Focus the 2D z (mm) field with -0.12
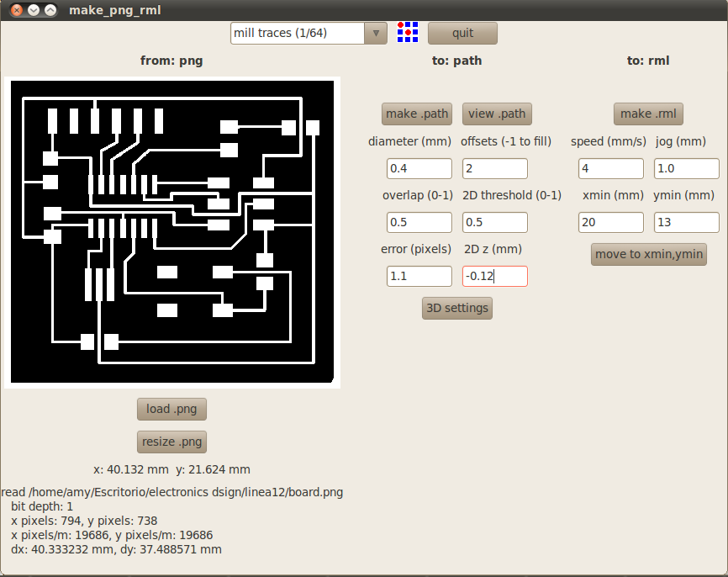 pos(495,277)
